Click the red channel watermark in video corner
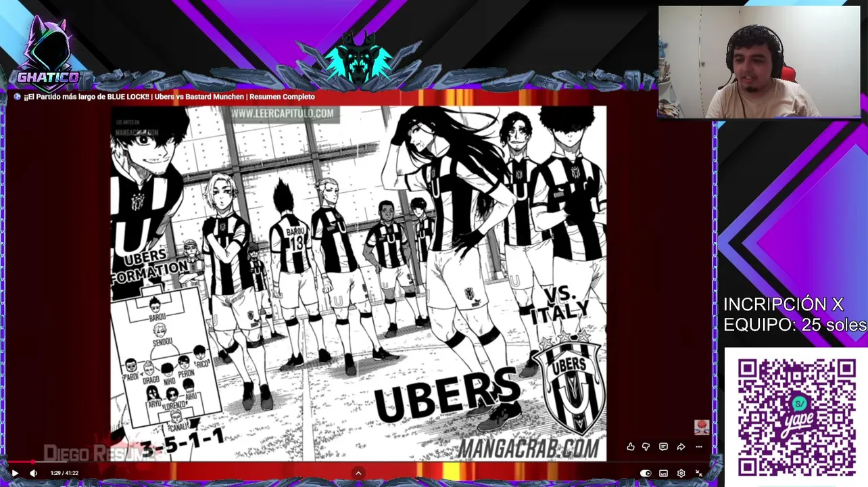 (701, 427)
